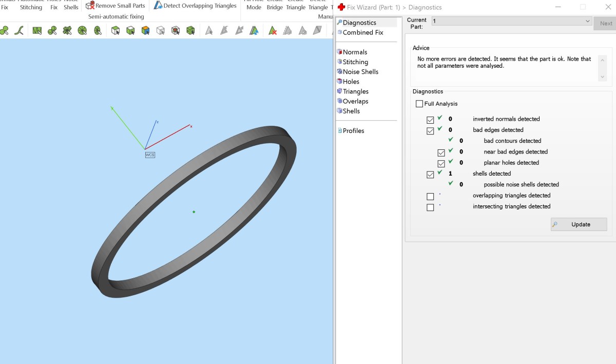The width and height of the screenshot is (616, 364).
Task: Go to the Noise Shells page
Action: click(360, 72)
